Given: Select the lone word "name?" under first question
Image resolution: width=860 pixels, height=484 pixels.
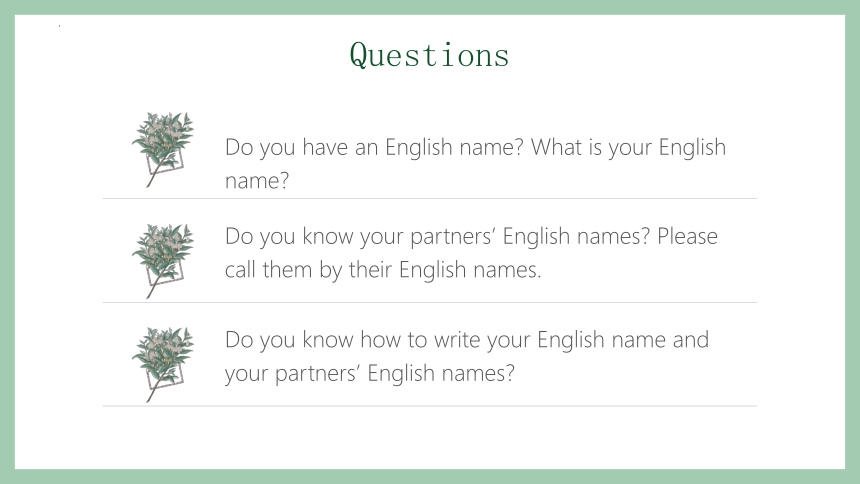Looking at the screenshot, I should click(x=257, y=181).
